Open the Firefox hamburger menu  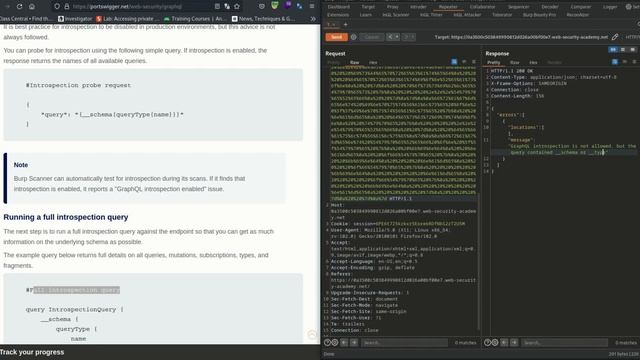tap(312, 7)
